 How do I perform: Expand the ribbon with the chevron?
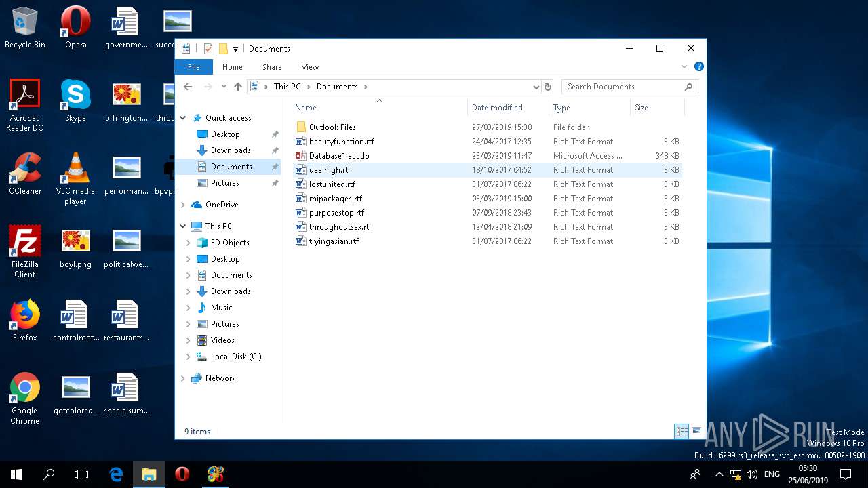coord(684,66)
